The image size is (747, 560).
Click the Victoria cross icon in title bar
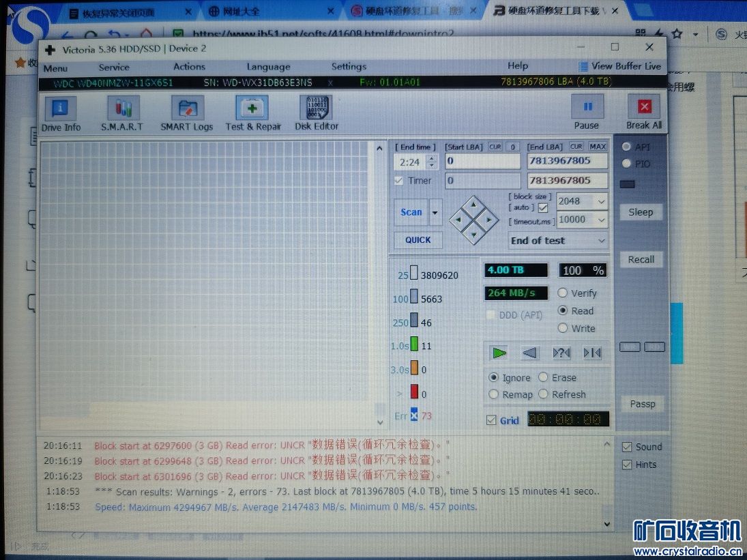tap(50, 49)
